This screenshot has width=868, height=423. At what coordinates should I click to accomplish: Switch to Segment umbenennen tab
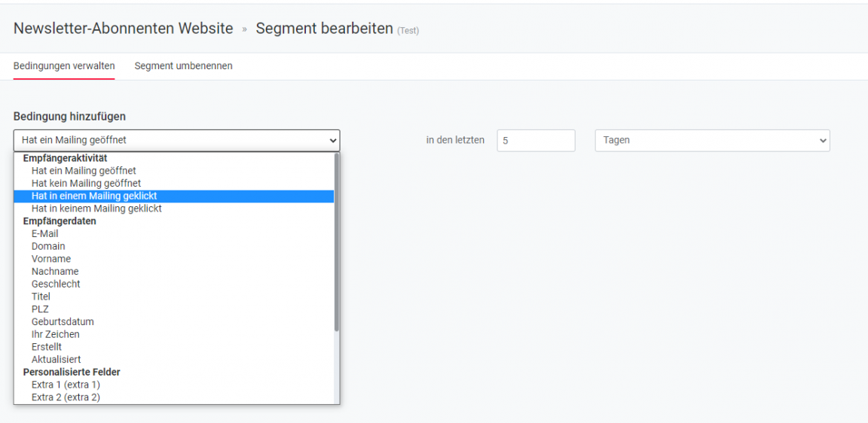tap(183, 66)
